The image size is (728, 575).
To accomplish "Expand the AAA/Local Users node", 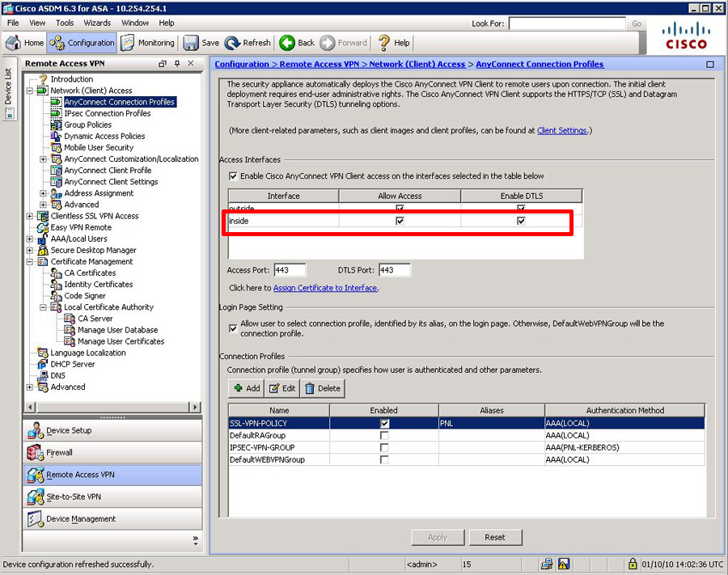I will [30, 239].
